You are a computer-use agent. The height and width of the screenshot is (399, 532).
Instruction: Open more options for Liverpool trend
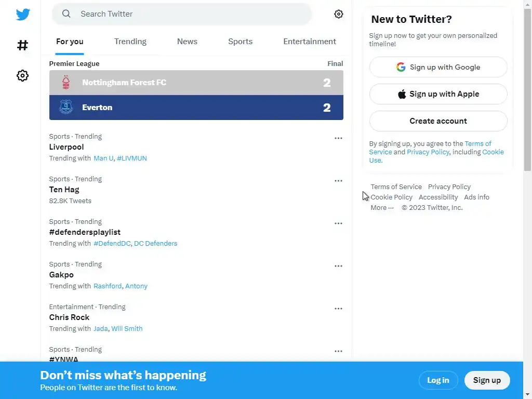[x=338, y=138]
